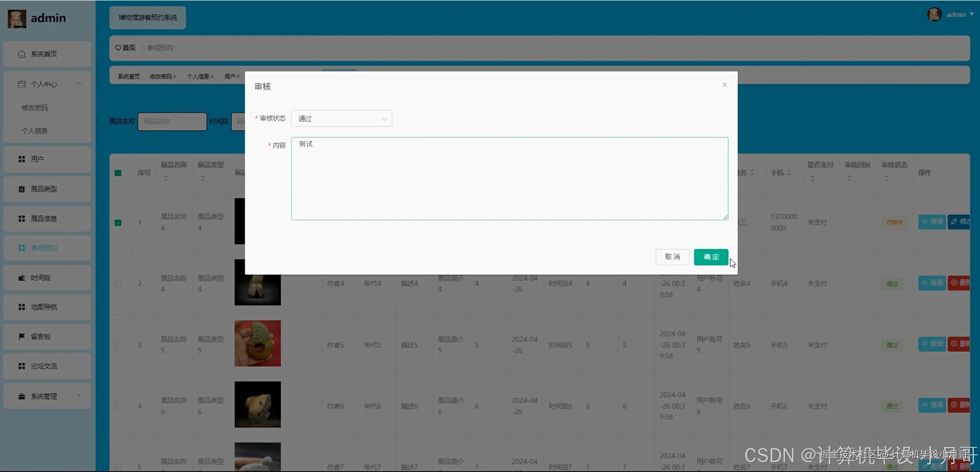The height and width of the screenshot is (472, 980).
Task: Collapse the 个人中心 menu chevron
Action: tap(79, 84)
